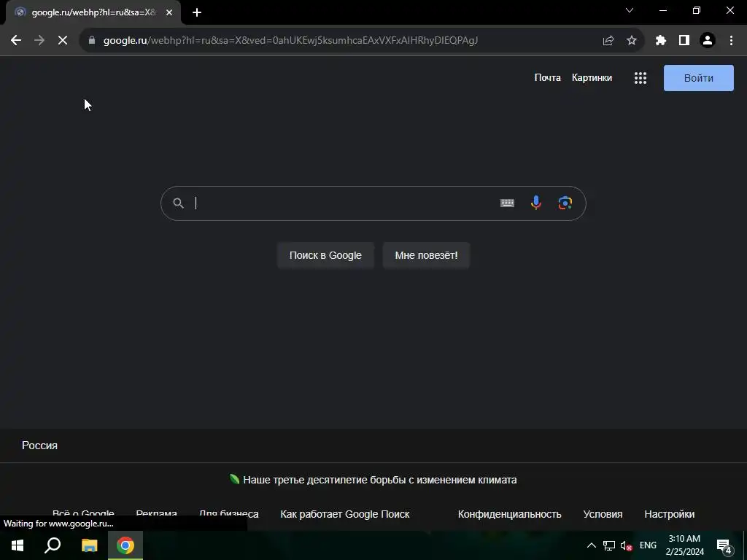Close the google.ru tab
The height and width of the screenshot is (560, 747).
click(169, 12)
